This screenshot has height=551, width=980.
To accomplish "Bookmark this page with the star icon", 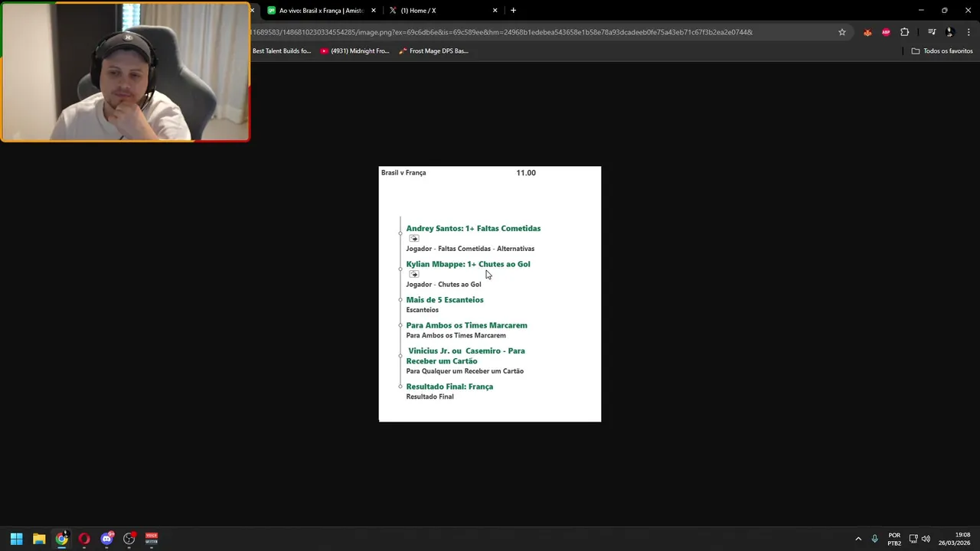I will coord(842,32).
